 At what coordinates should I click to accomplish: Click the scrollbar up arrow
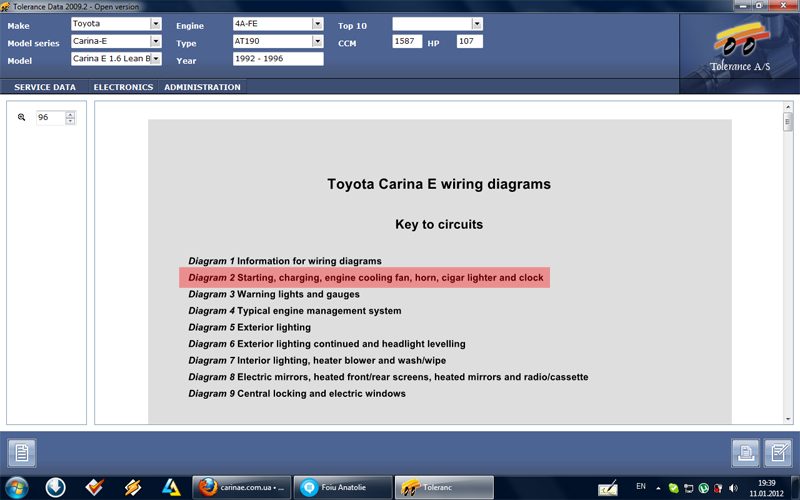coord(788,107)
